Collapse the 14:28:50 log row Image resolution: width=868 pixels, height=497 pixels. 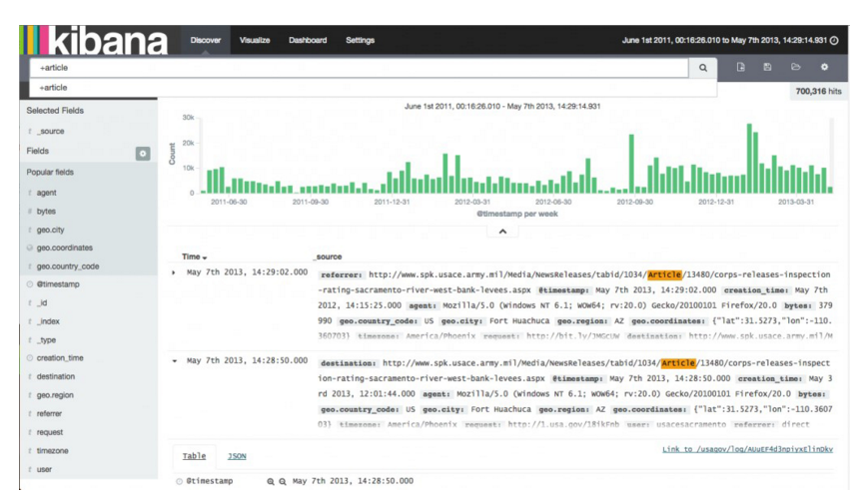[x=174, y=361]
